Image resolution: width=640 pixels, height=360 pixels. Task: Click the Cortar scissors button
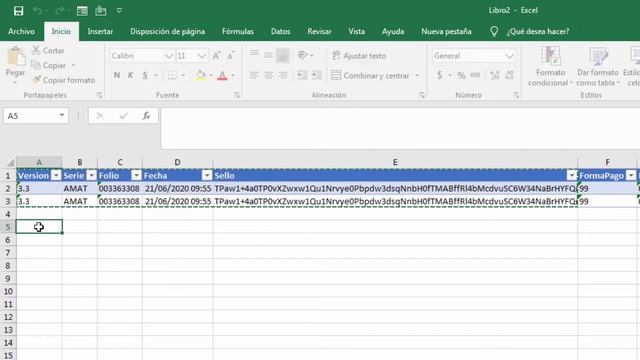tap(48, 51)
